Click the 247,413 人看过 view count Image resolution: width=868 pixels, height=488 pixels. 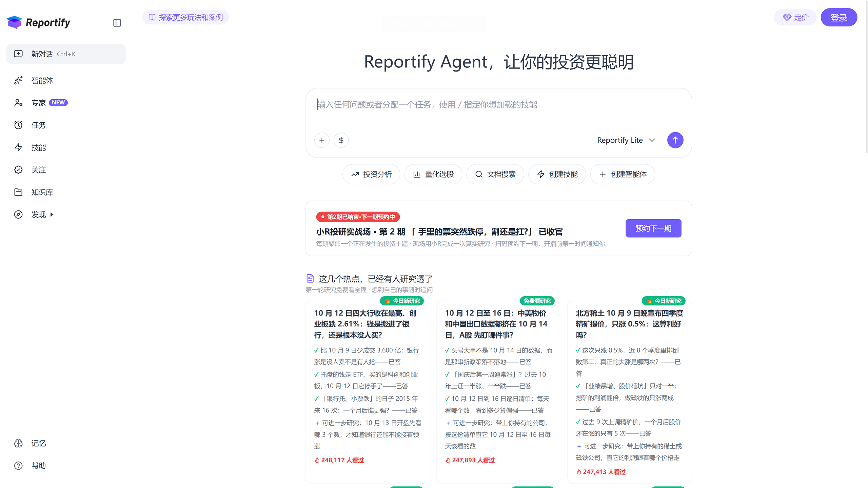(x=601, y=472)
